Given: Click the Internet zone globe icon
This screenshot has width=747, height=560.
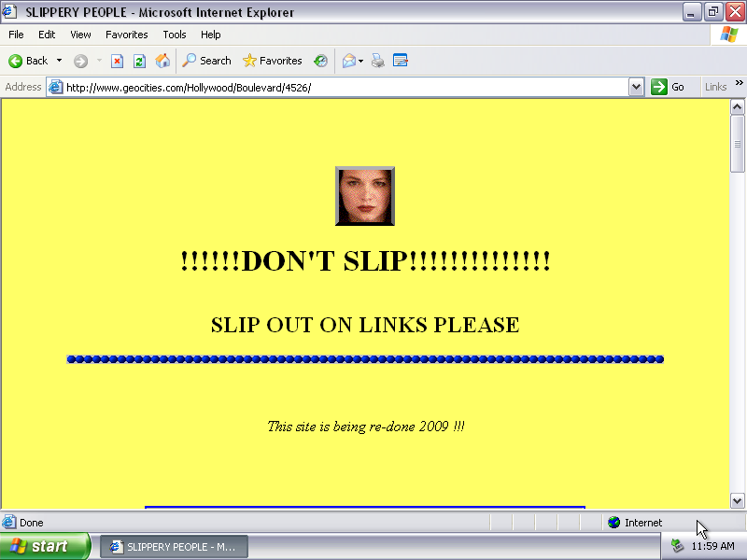Looking at the screenshot, I should point(614,523).
